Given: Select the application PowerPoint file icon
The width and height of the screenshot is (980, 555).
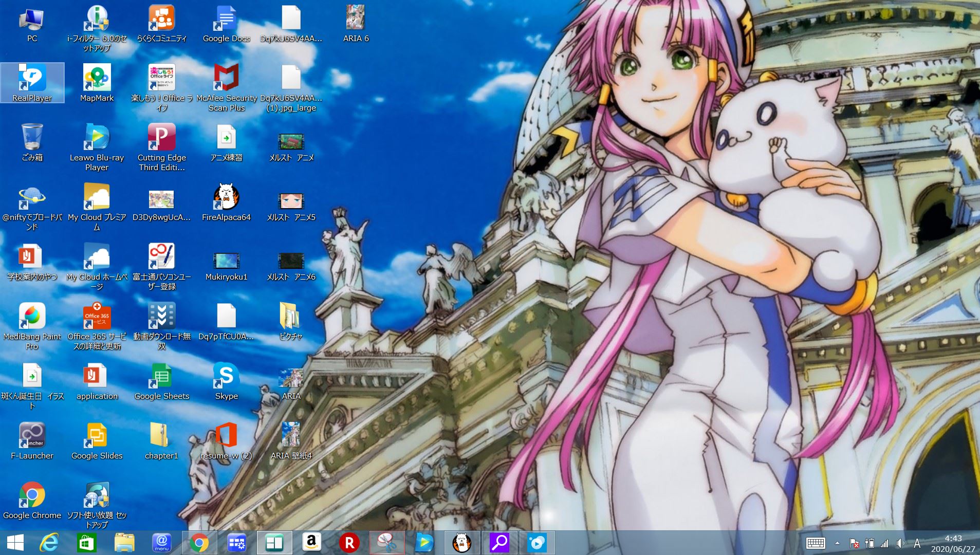Looking at the screenshot, I should (97, 381).
